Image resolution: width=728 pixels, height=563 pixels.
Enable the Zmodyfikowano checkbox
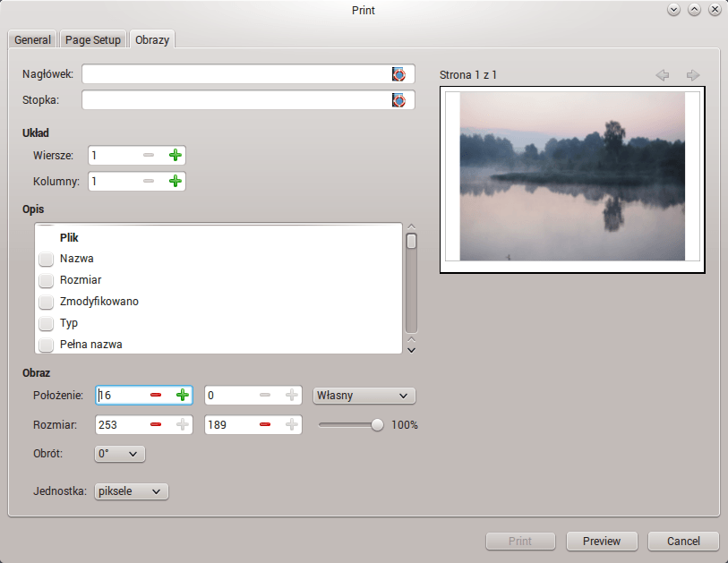click(x=46, y=303)
